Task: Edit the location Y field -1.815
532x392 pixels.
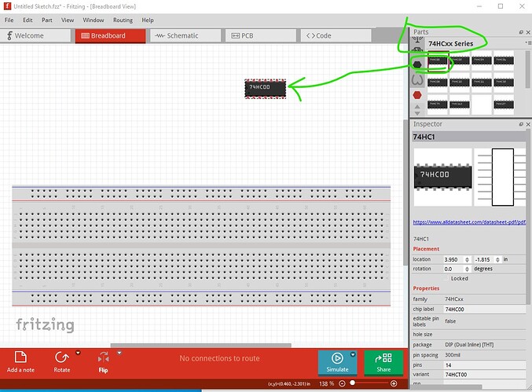Action: [484, 259]
